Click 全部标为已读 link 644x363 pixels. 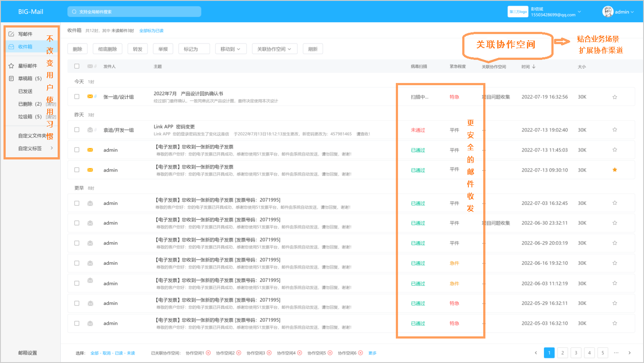point(151,31)
